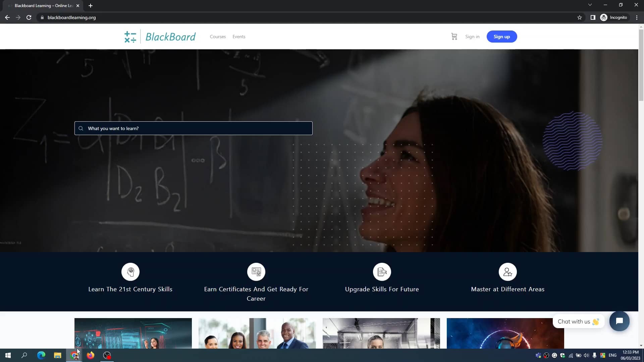Click the Learn 21st Century Skills icon
Image resolution: width=644 pixels, height=362 pixels.
tap(130, 271)
